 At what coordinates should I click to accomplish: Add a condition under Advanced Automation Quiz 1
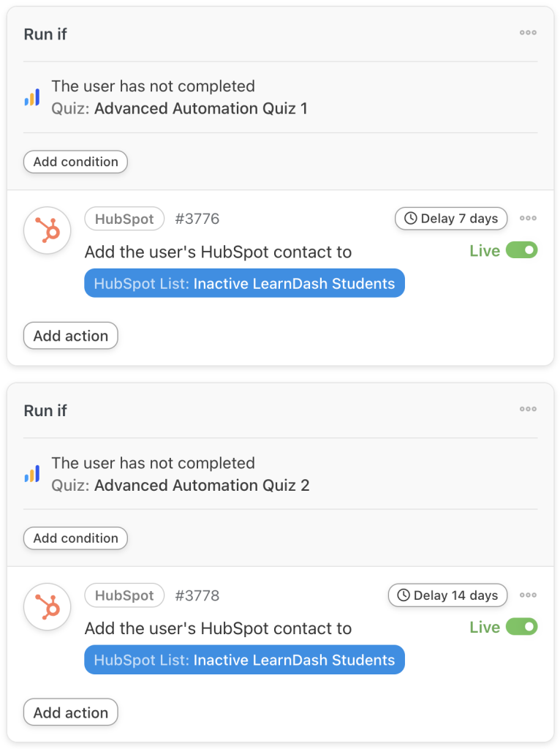click(75, 162)
